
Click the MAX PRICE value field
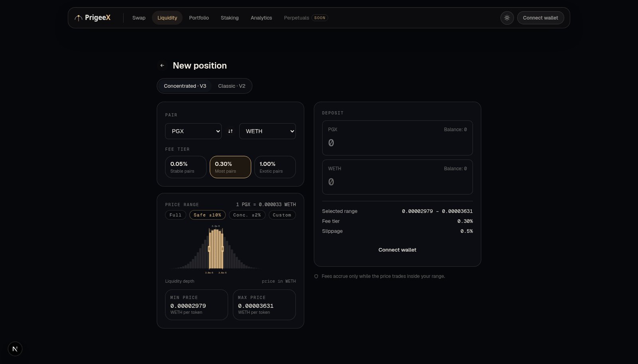tap(264, 306)
